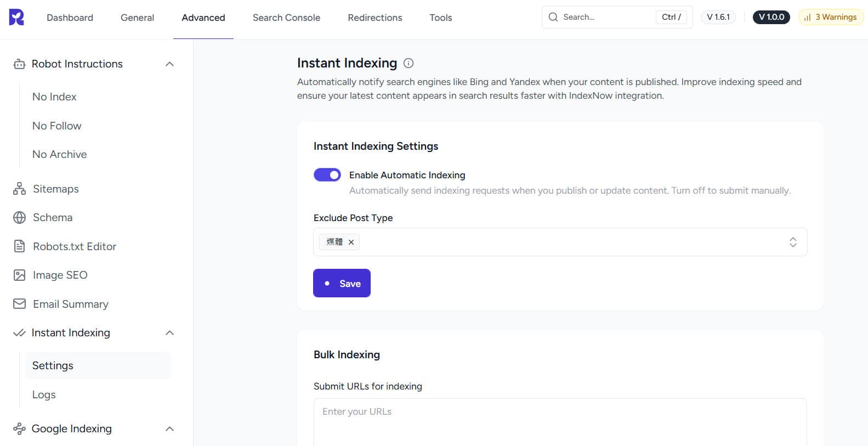Disable the Enable Automatic Indexing toggle
868x446 pixels.
point(327,175)
